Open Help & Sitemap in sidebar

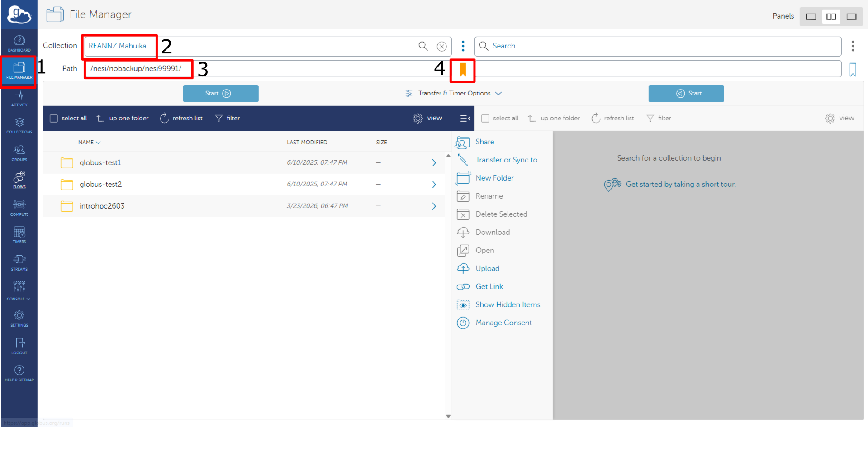coord(19,374)
